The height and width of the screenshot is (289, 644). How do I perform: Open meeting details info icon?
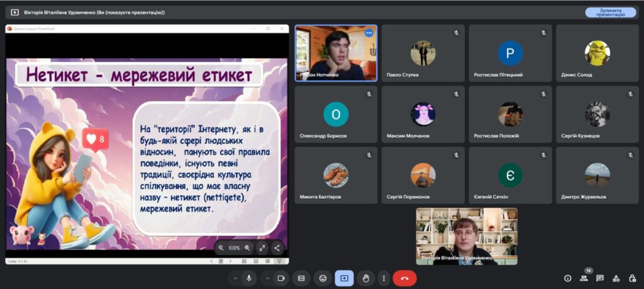pos(567,278)
